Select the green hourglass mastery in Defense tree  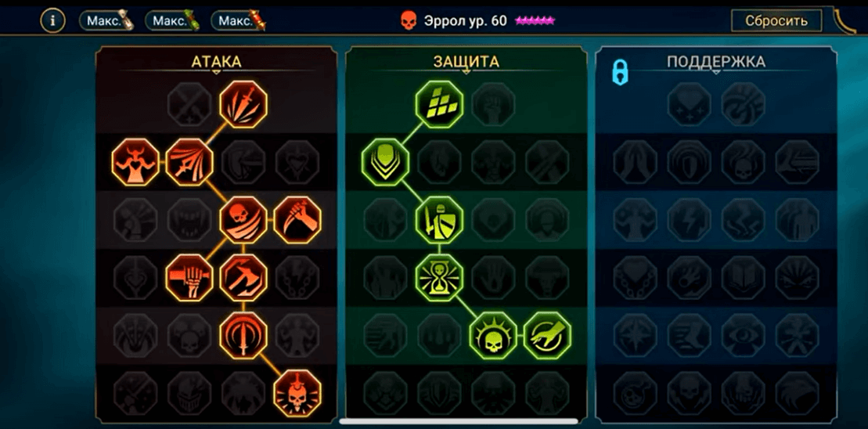tap(440, 277)
